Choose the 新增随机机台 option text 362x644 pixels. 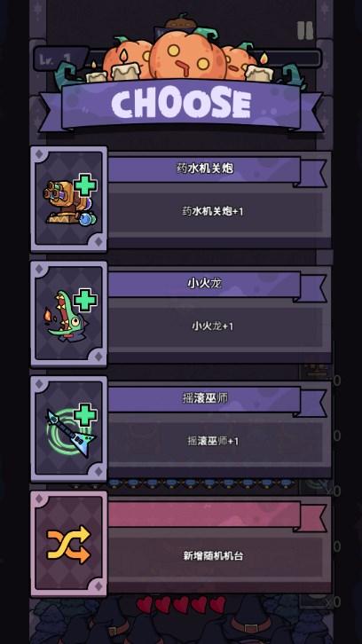tap(213, 556)
